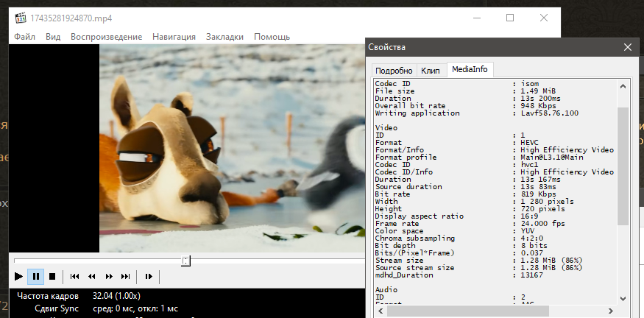Click the '32.04 (1.00x)' frame rate statistic

[116, 296]
